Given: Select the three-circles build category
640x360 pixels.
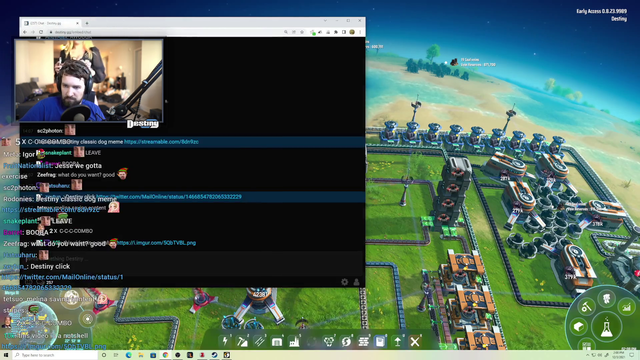Looking at the screenshot, I should [x=329, y=341].
